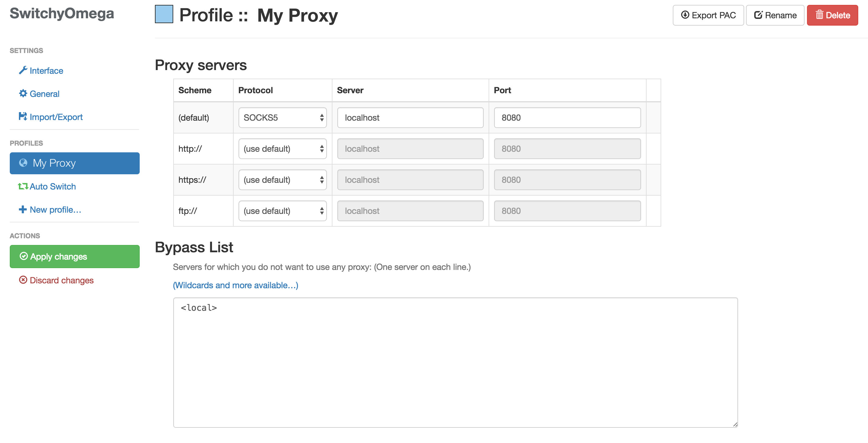Click the blue profile color swatch

[x=164, y=14]
